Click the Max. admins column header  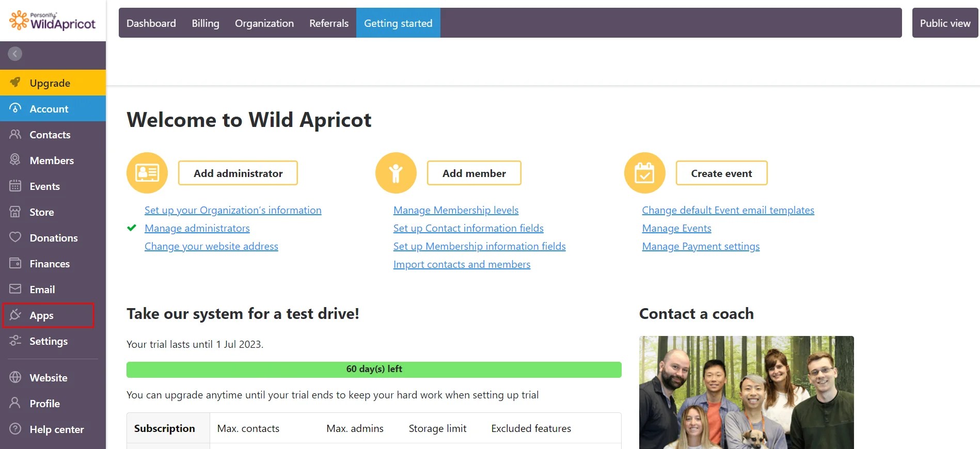(x=355, y=428)
